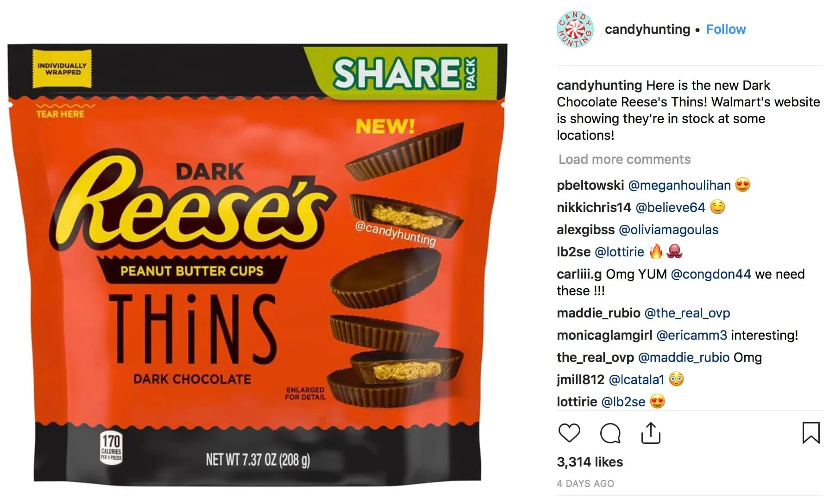Open comment bubble icon
The height and width of the screenshot is (504, 829).
pos(610,433)
